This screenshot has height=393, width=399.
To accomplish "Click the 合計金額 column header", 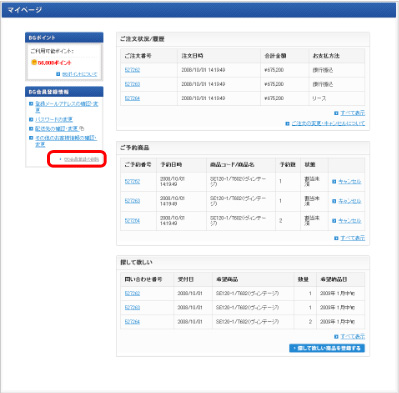I will tap(275, 56).
